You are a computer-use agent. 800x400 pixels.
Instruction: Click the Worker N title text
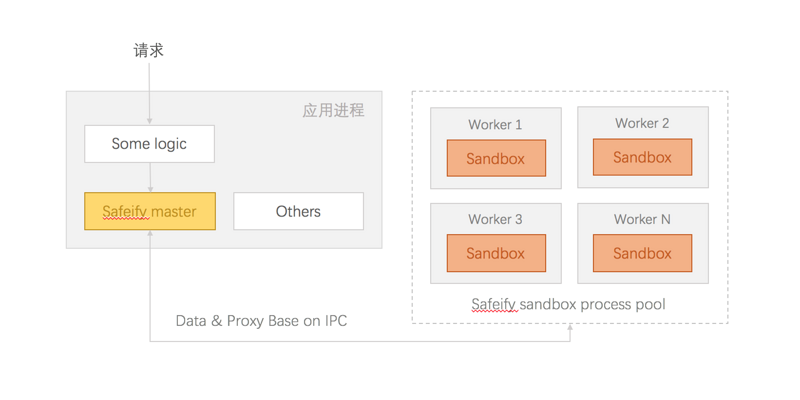[642, 219]
